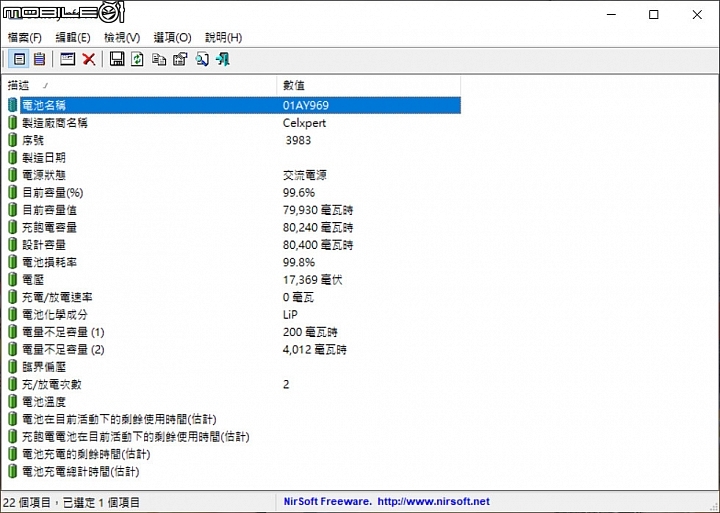This screenshot has height=513, width=720.
Task: Click the value 4,012 毫瓦時
Action: tap(315, 350)
